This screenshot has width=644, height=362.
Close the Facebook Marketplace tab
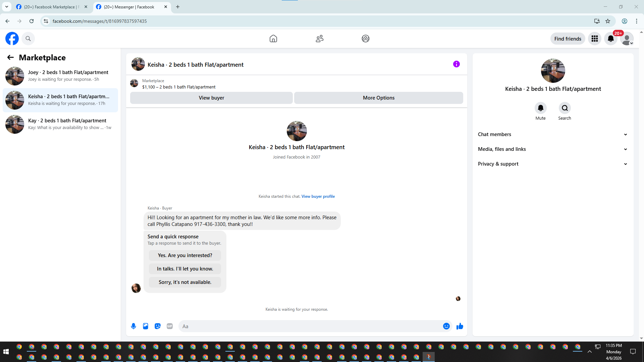point(86,7)
